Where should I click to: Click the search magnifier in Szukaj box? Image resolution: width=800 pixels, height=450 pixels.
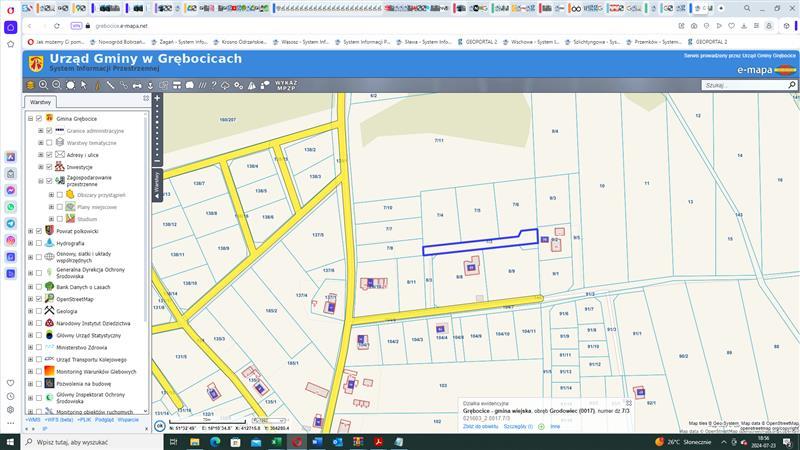coord(791,85)
